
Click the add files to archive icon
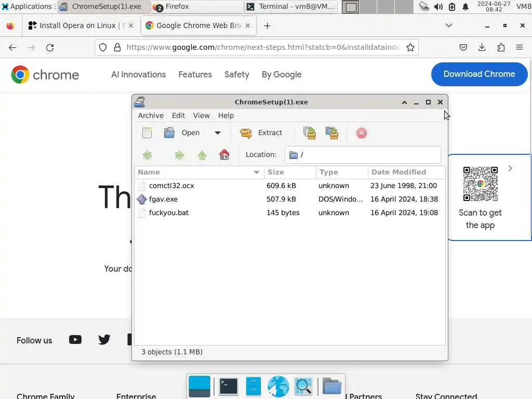(x=310, y=133)
